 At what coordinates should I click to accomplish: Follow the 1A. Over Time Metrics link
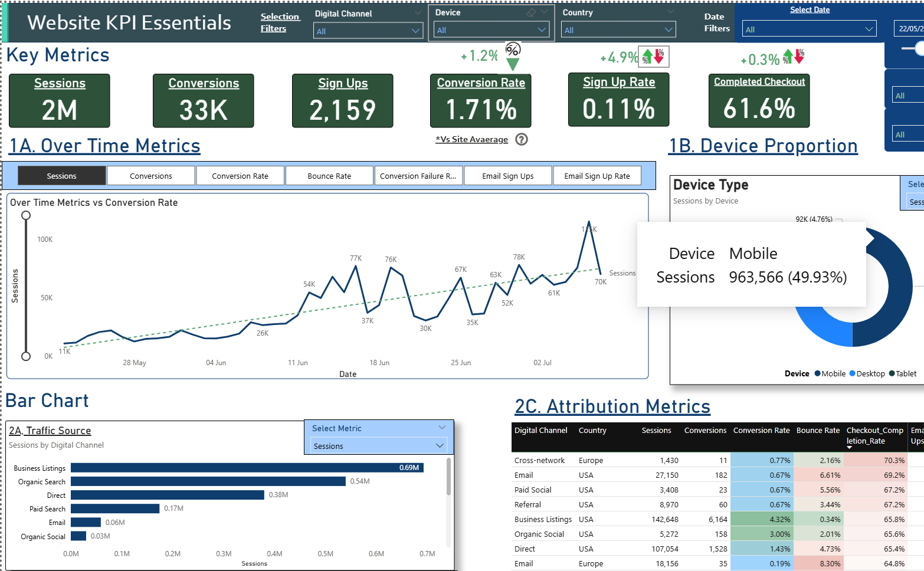pyautogui.click(x=105, y=146)
